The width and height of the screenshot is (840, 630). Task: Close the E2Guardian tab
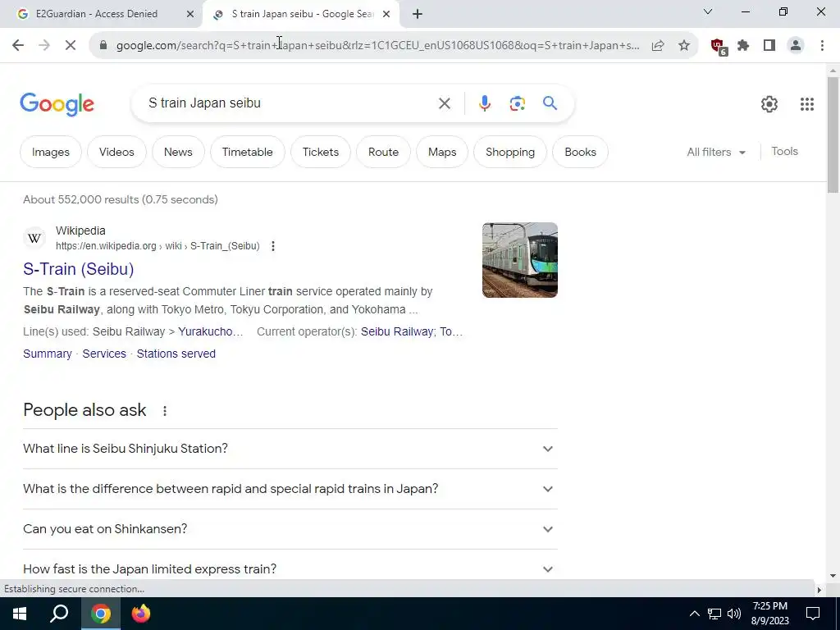tap(190, 15)
